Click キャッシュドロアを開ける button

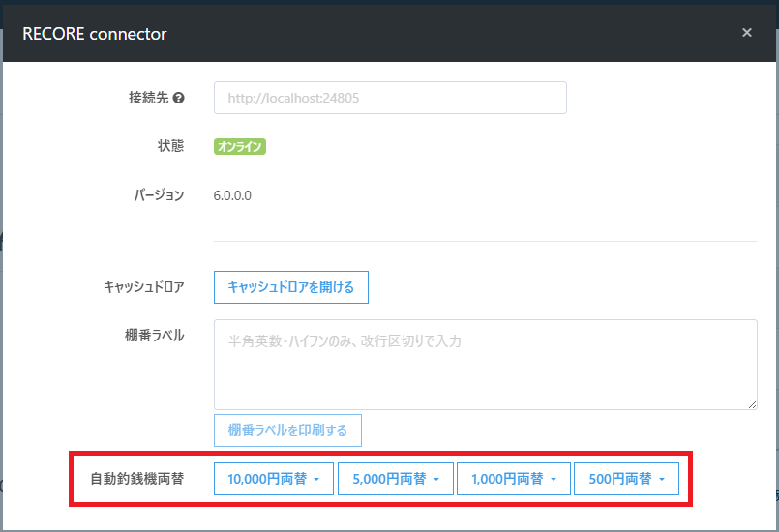pos(291,287)
